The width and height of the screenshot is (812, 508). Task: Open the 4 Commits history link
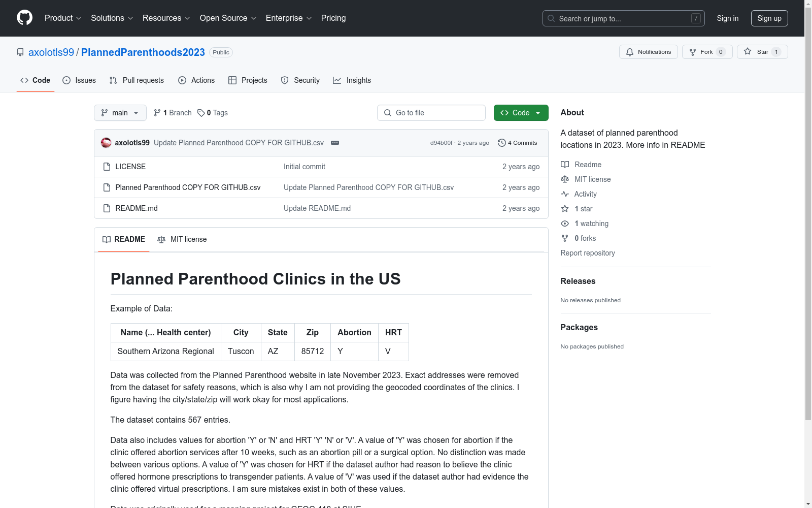pyautogui.click(x=518, y=143)
